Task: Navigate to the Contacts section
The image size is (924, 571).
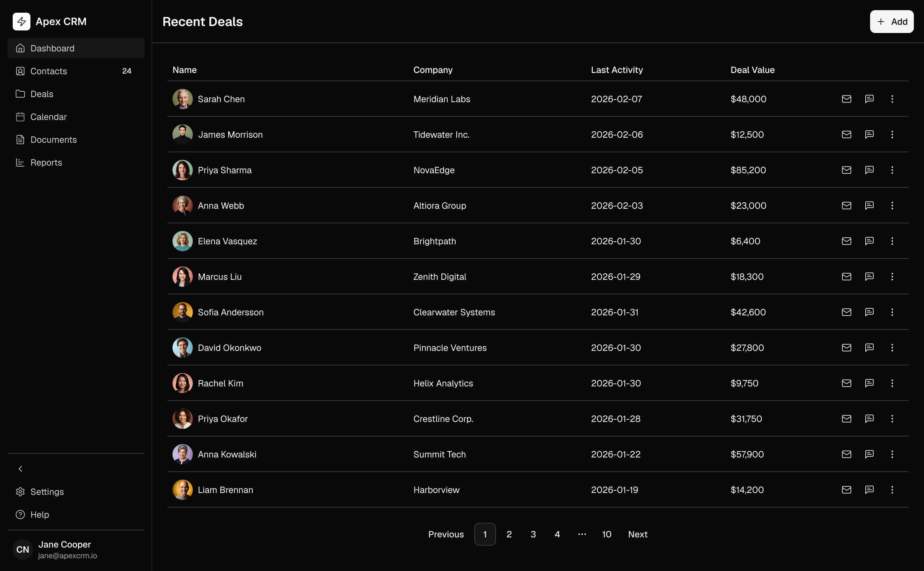Action: [x=49, y=71]
